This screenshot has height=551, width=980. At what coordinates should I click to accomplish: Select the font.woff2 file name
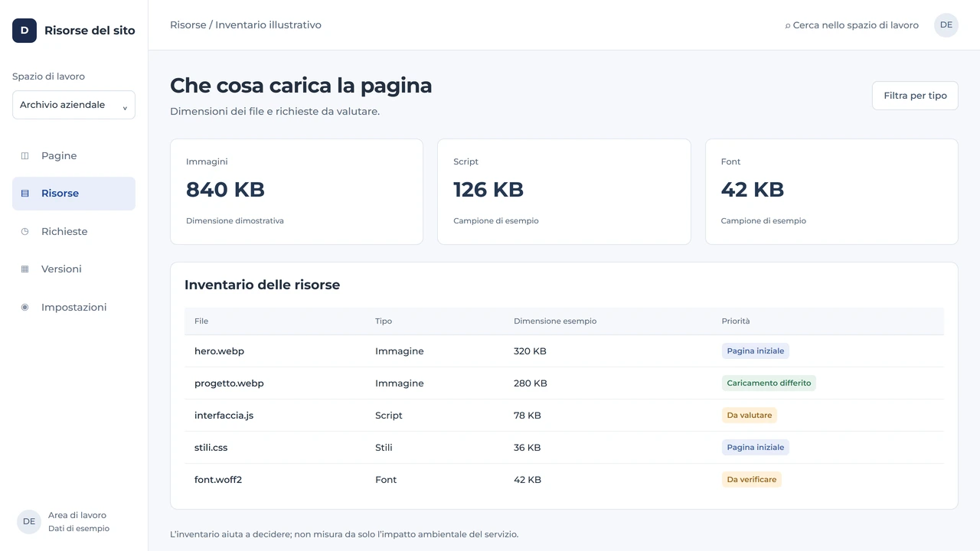[218, 480]
